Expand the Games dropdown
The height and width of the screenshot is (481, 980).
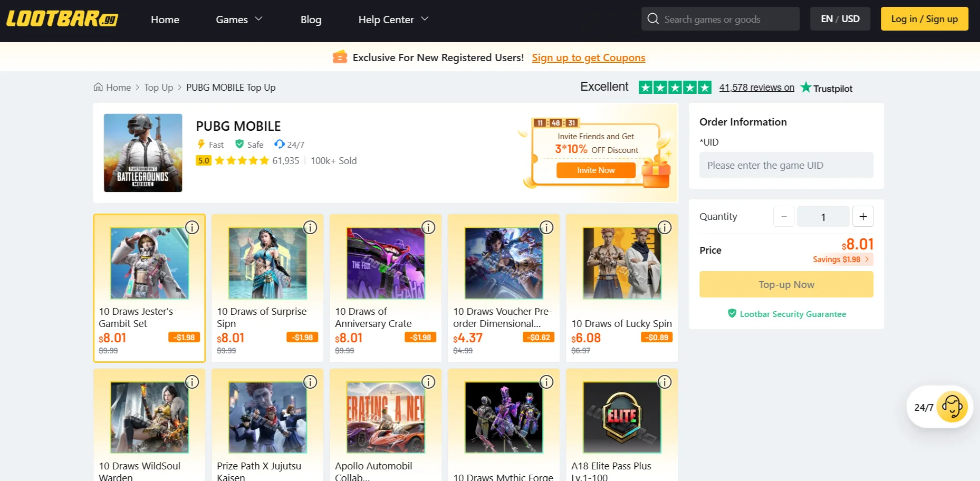pyautogui.click(x=238, y=20)
